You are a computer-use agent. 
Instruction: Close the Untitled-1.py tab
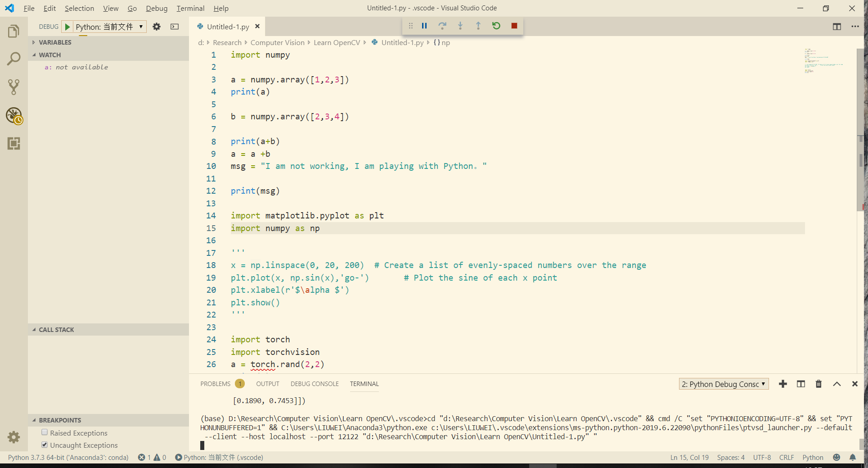point(257,26)
